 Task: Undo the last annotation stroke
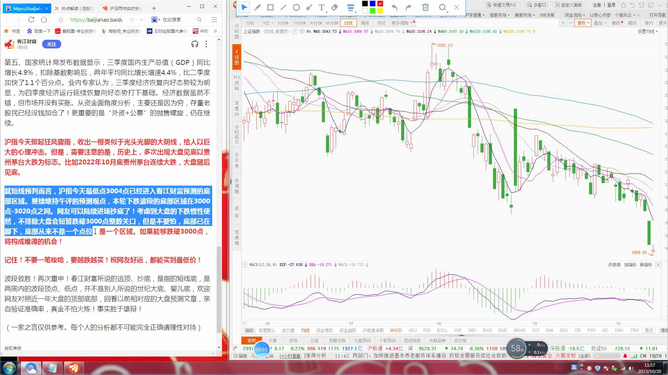[394, 7]
